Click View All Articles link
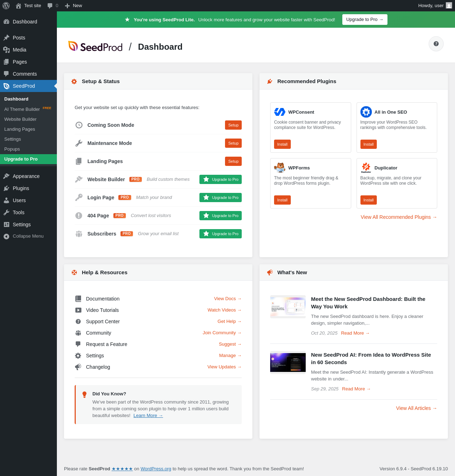Viewport: 455px width, 476px height. point(417,408)
